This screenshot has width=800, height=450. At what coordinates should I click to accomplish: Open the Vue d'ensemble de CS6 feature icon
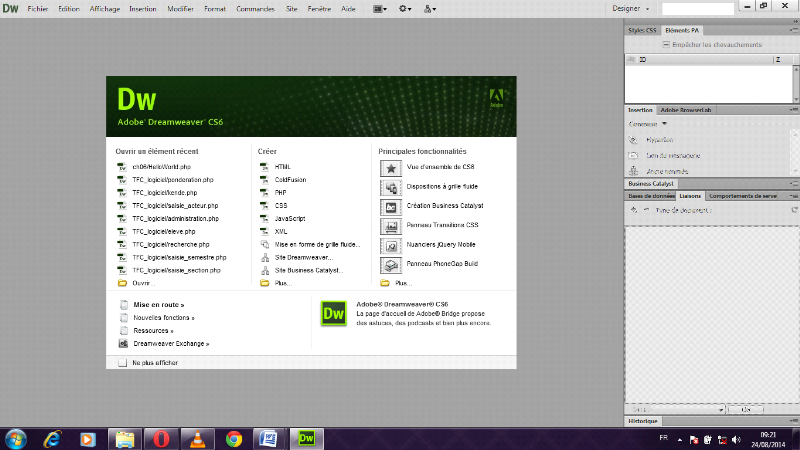390,168
